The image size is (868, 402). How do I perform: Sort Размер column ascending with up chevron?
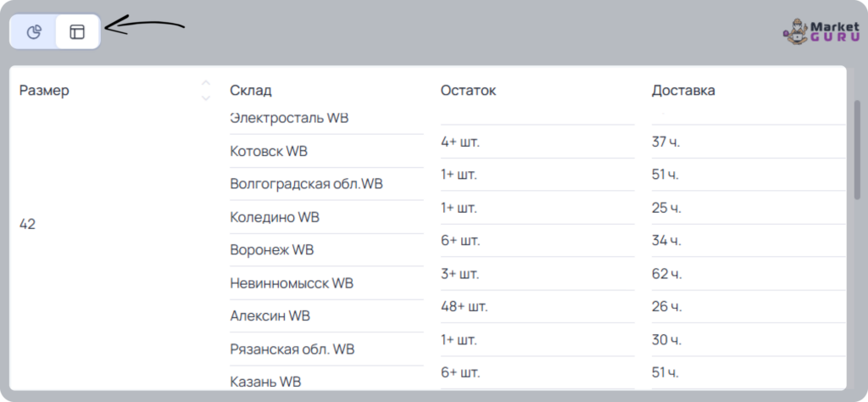(x=206, y=83)
